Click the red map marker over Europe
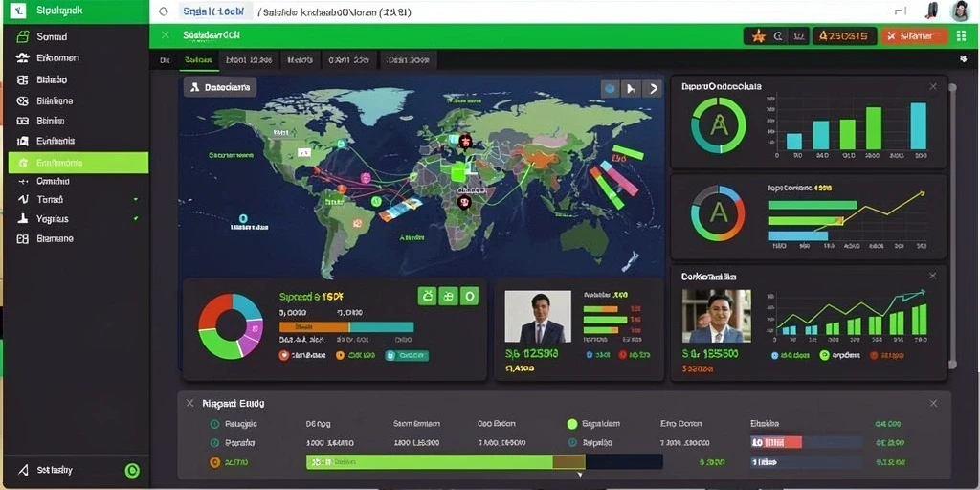The width and height of the screenshot is (980, 490). [x=464, y=142]
